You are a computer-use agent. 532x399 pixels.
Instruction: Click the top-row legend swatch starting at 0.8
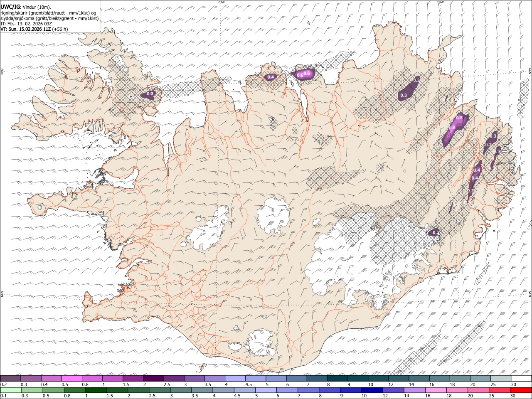[x=92, y=378]
